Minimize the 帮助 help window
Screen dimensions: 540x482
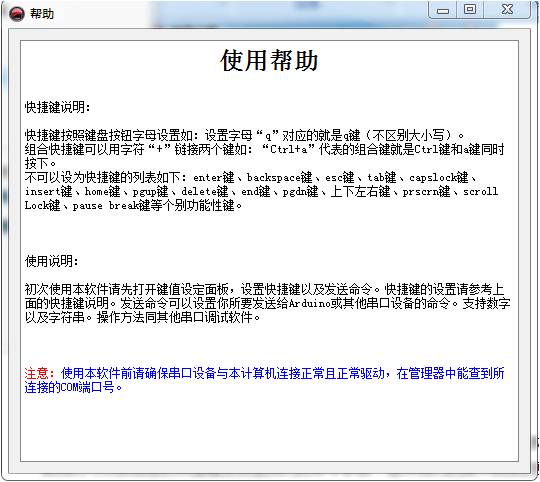443,10
